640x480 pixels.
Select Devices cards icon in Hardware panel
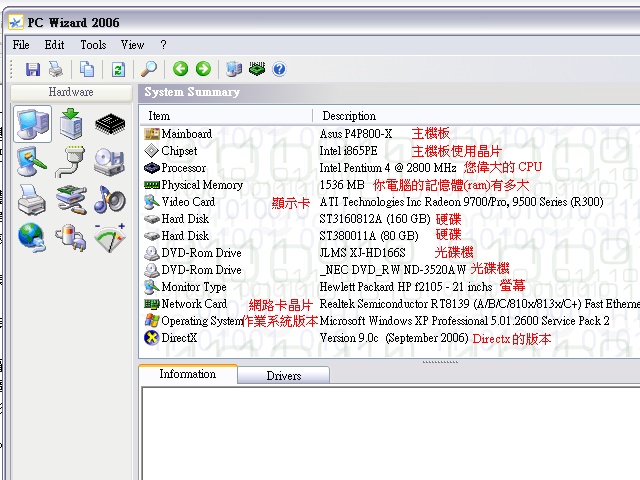pos(71,200)
